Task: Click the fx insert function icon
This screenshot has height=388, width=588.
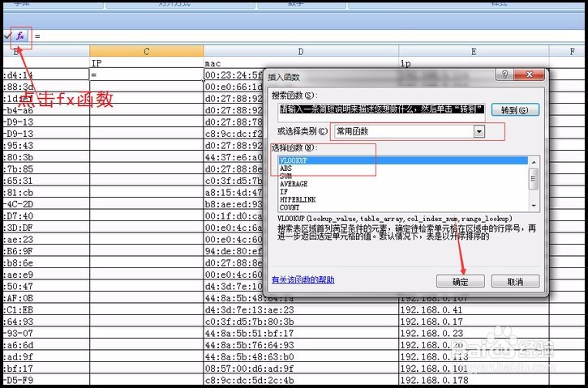Action: (x=20, y=36)
